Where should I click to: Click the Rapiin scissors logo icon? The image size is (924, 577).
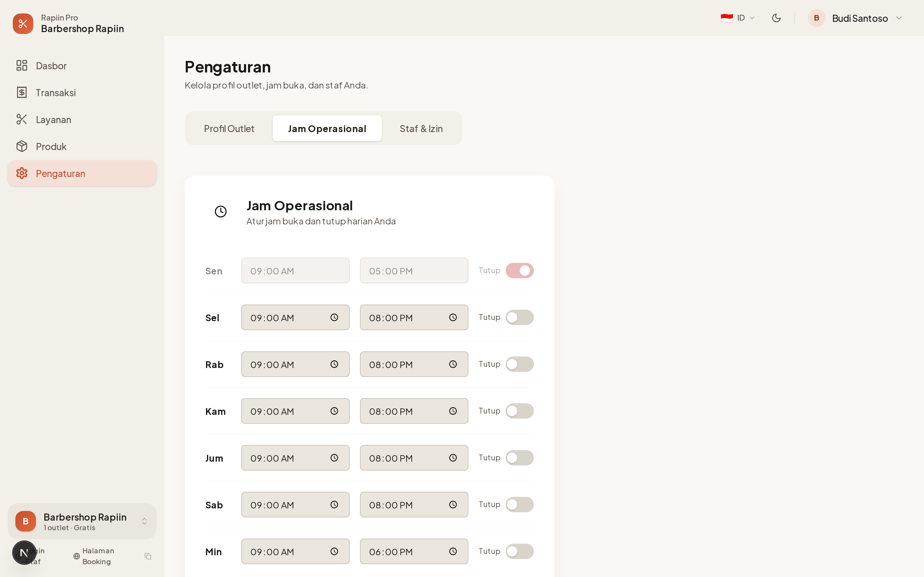click(x=23, y=24)
